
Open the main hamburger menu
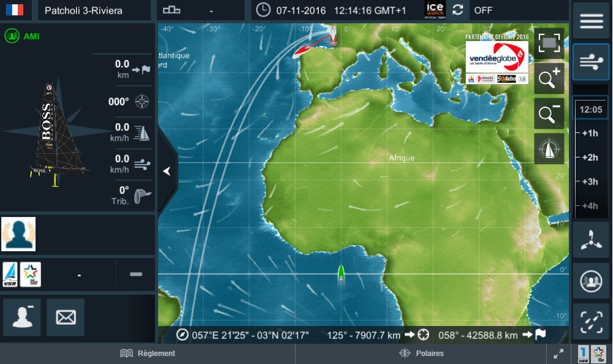pos(590,20)
